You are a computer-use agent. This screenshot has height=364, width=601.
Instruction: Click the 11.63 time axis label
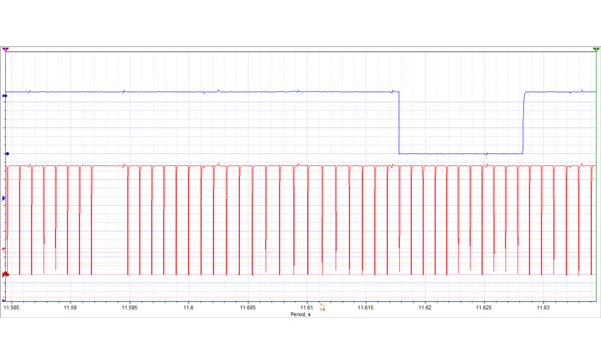point(543,308)
